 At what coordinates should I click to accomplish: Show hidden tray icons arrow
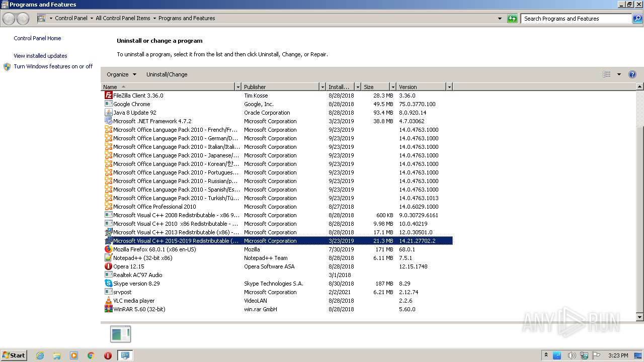(546, 355)
